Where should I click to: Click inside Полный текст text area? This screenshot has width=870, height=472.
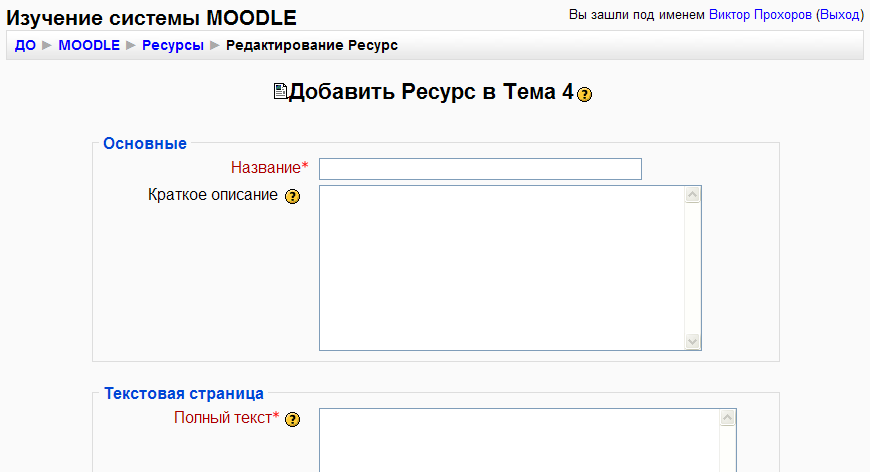(520, 440)
